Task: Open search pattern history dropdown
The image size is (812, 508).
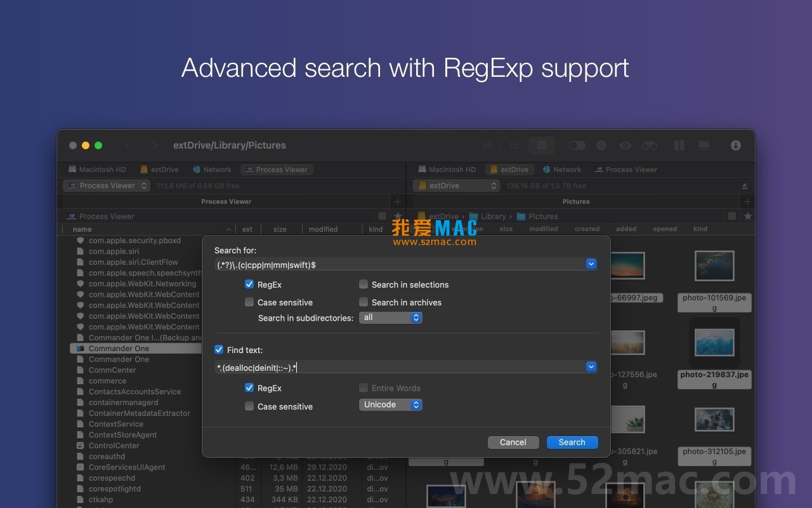Action: point(591,264)
